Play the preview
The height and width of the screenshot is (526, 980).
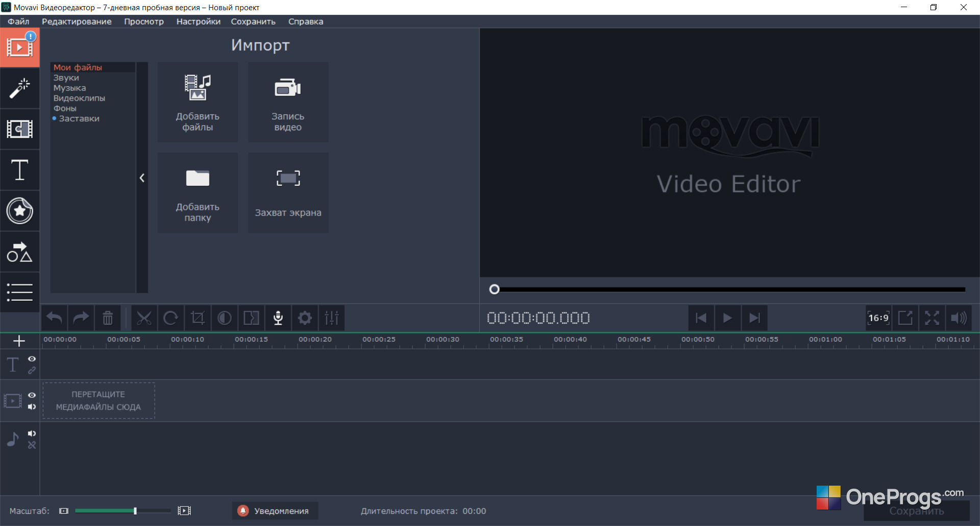click(728, 318)
